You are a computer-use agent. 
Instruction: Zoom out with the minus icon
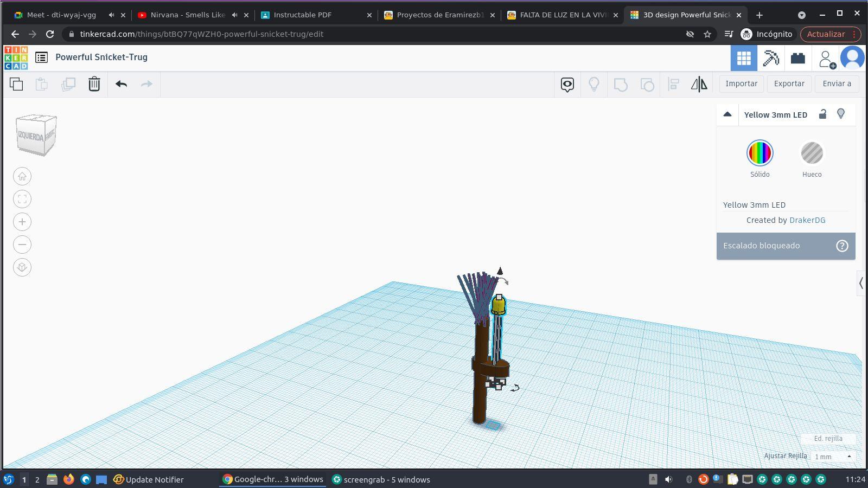click(22, 245)
